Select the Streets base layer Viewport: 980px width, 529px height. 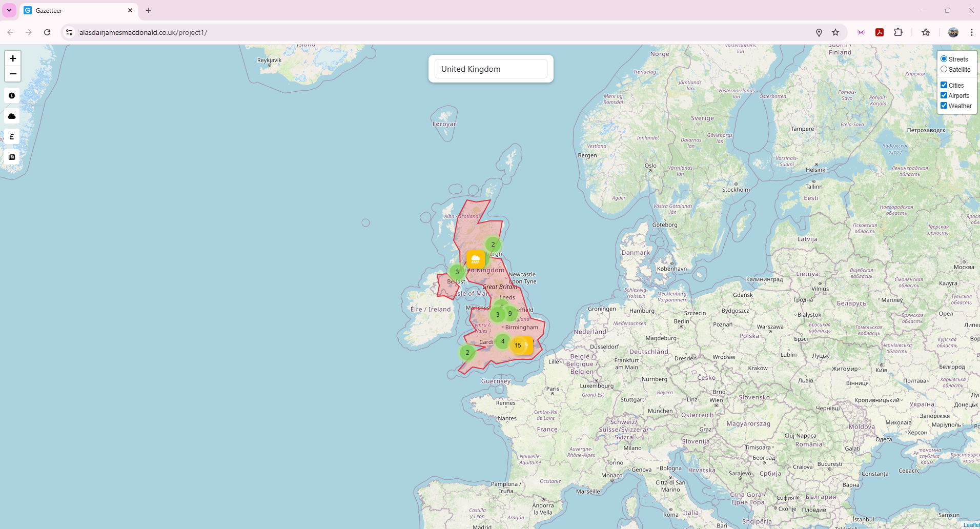click(x=944, y=59)
